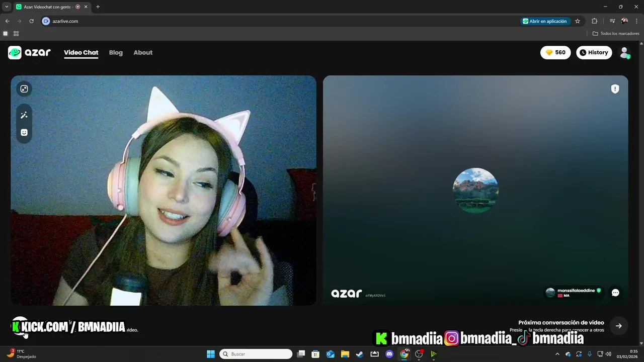Open the Chrome extensions puzzle icon
This screenshot has width=644, height=362.
594,21
